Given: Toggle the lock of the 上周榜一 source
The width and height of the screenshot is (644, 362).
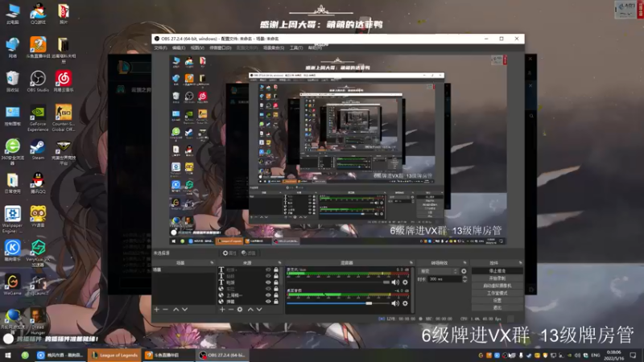Looking at the screenshot, I should pyautogui.click(x=276, y=295).
